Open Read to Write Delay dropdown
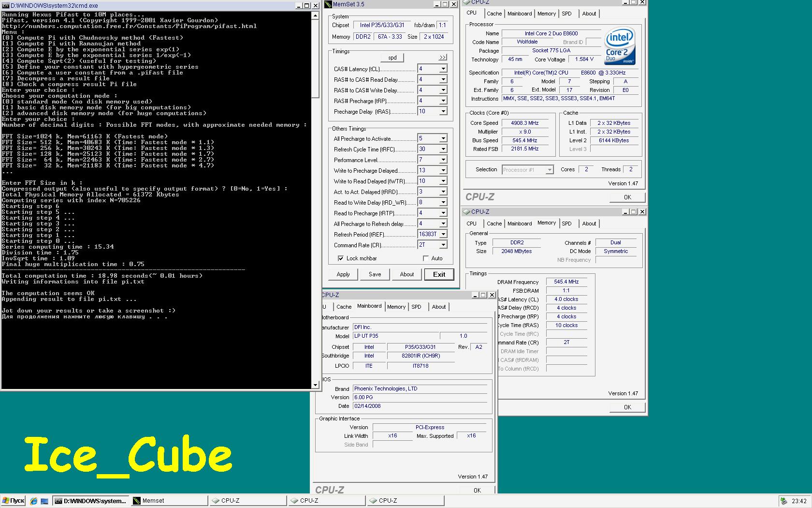This screenshot has width=812, height=508. (x=443, y=202)
